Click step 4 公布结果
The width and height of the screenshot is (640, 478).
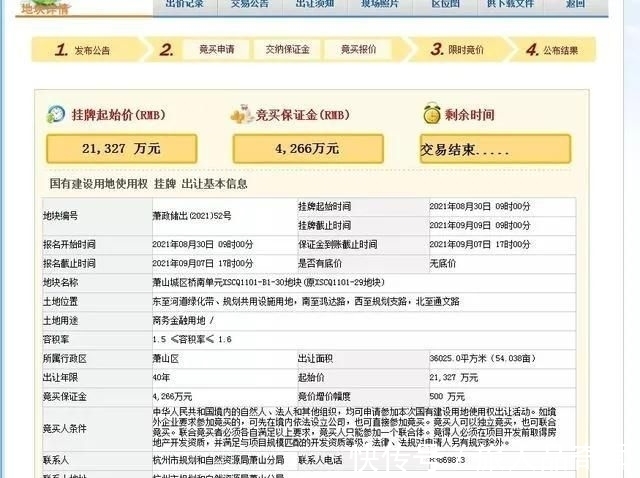tap(552, 50)
